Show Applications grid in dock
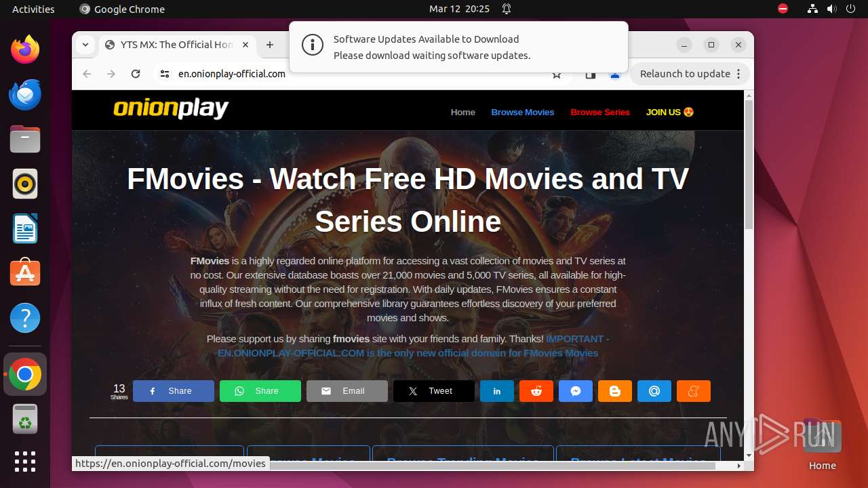Screen dimensions: 868x488 pyautogui.click(x=25, y=462)
